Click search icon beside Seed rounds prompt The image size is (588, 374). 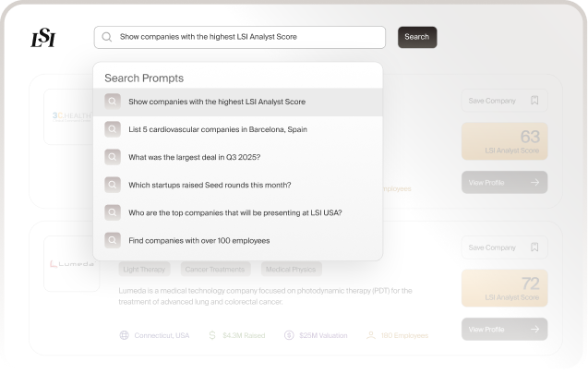click(x=113, y=185)
